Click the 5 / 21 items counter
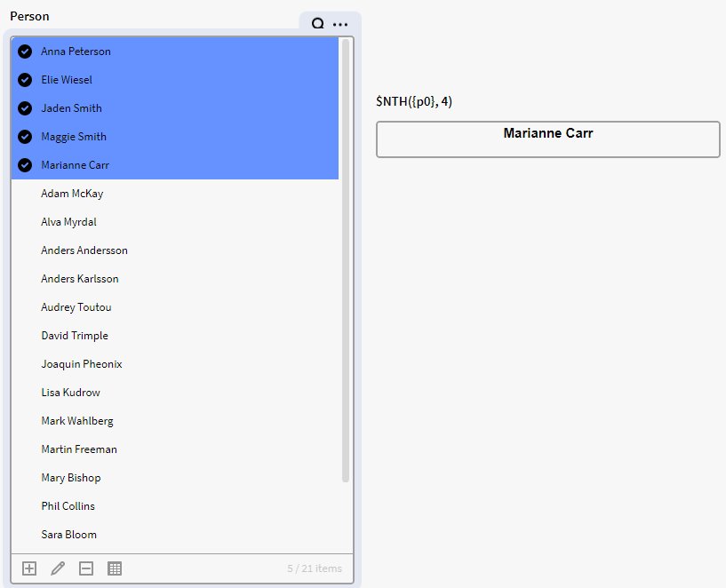The width and height of the screenshot is (726, 588). (315, 568)
